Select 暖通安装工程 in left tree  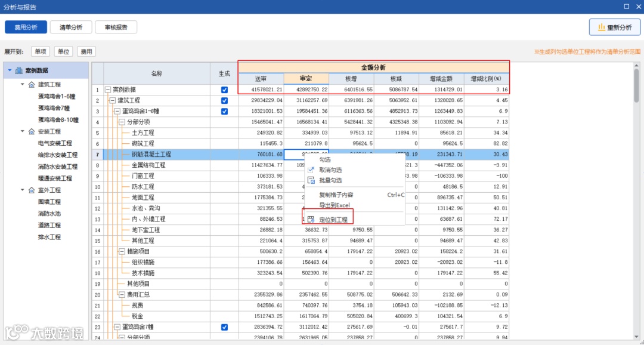point(55,178)
